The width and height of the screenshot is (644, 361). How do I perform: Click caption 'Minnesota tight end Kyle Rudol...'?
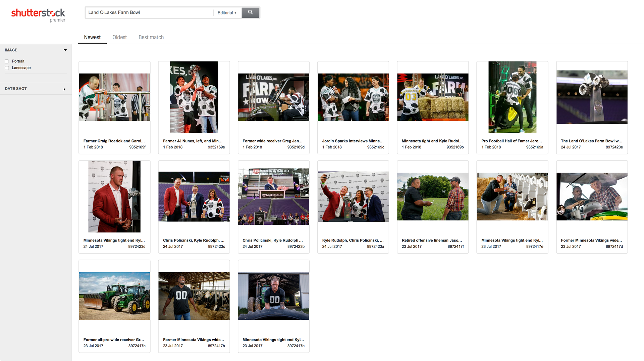click(432, 141)
